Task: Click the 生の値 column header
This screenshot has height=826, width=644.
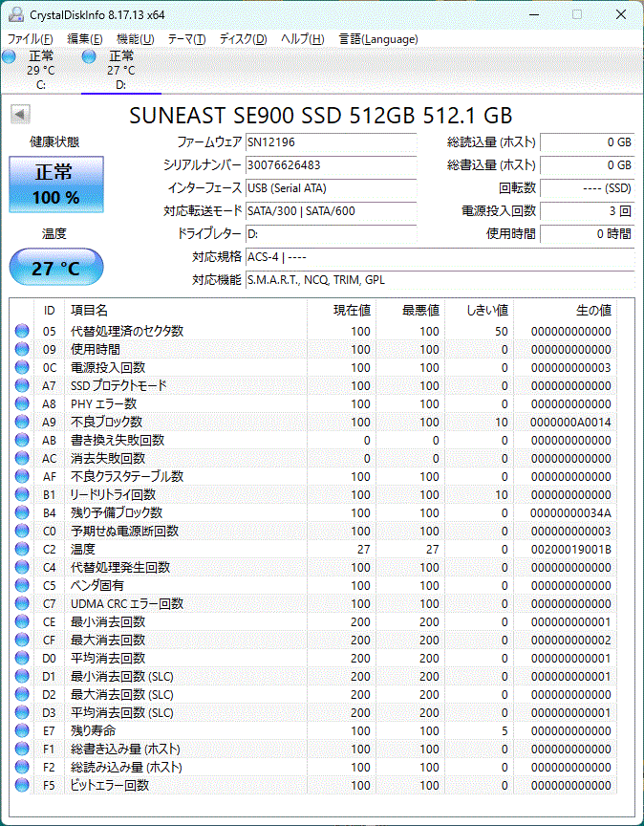Action: 592,310
